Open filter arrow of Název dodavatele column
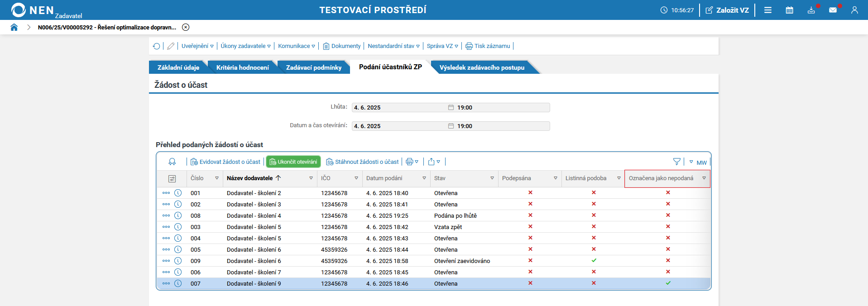This screenshot has height=306, width=868. tap(311, 178)
